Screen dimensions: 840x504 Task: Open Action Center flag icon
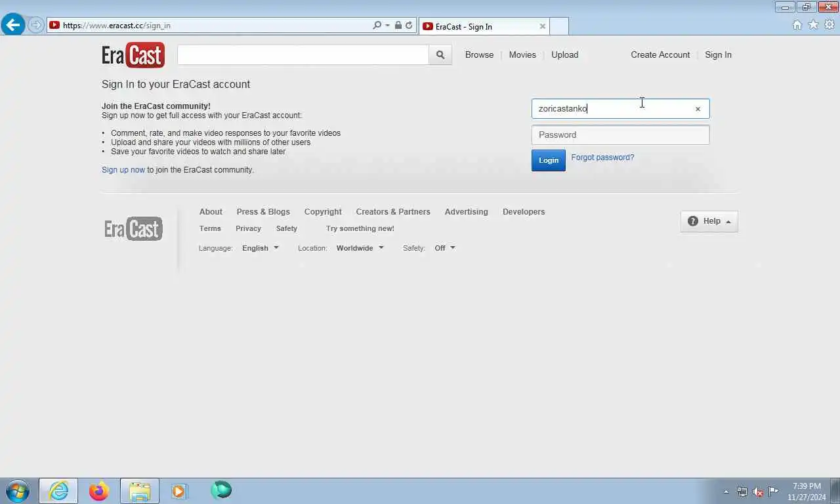pyautogui.click(x=774, y=492)
